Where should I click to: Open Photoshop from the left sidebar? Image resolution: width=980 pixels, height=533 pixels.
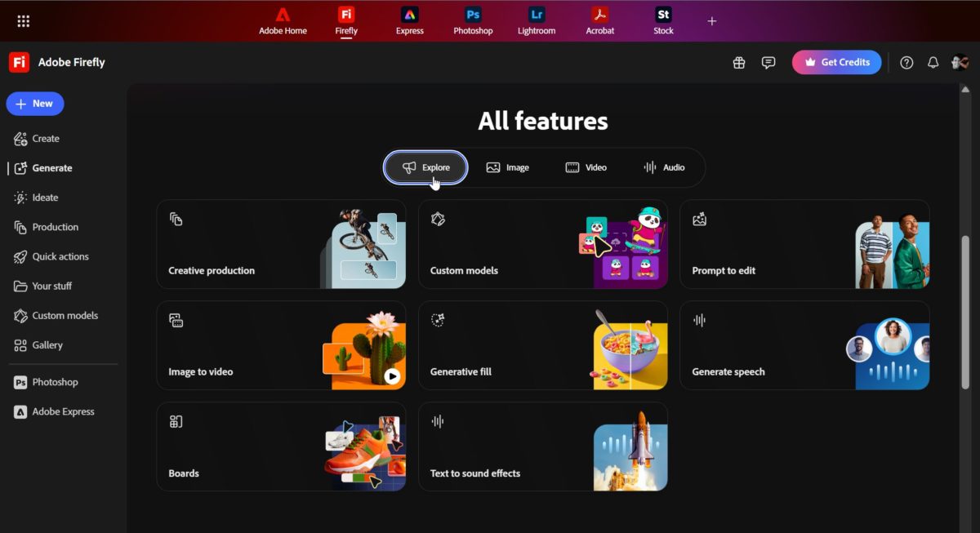[x=55, y=382]
